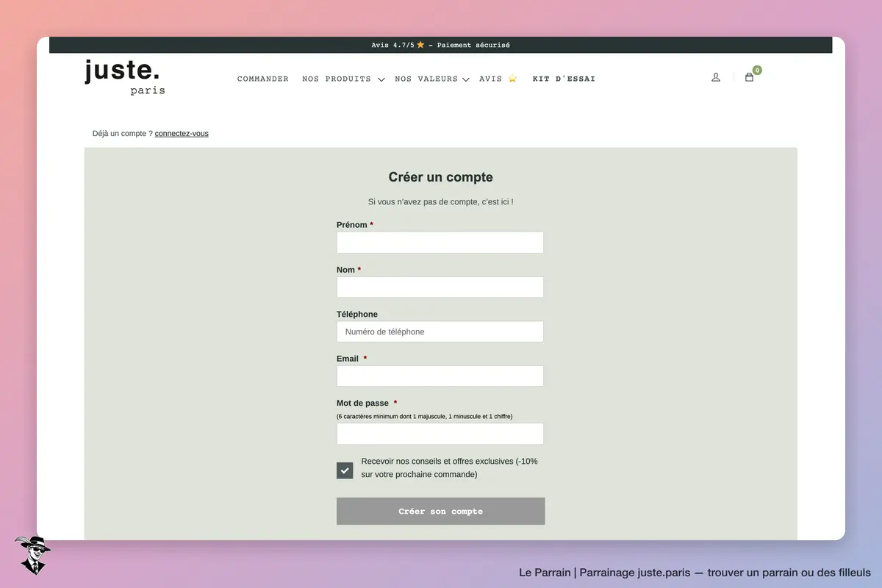Open the shopping bag cart icon
The width and height of the screenshot is (882, 588).
749,77
